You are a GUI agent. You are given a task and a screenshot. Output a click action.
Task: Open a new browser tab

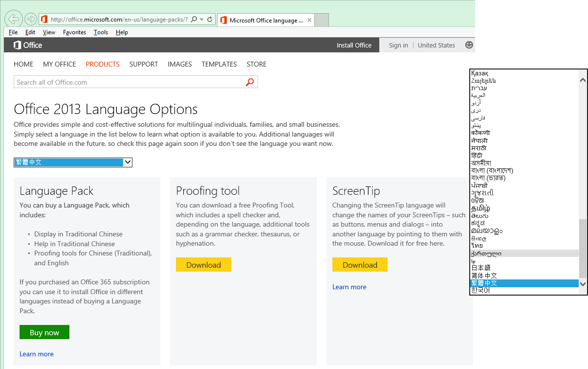[322, 20]
